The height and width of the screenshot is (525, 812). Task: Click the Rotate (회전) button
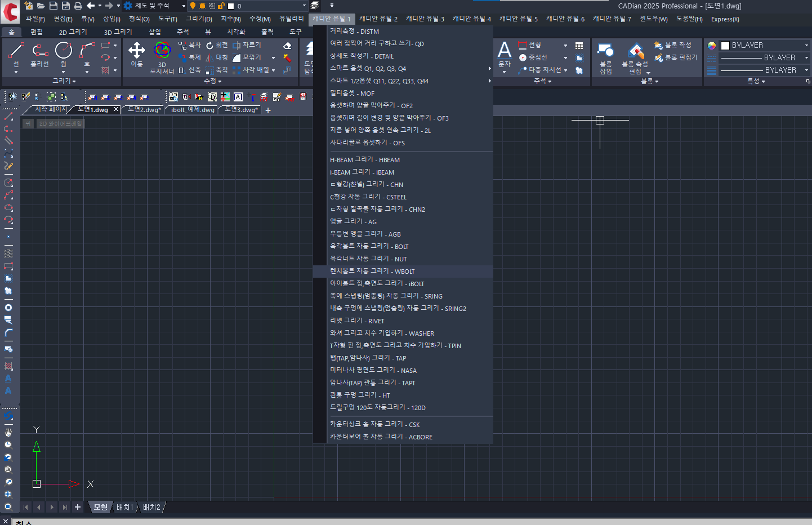click(x=217, y=45)
